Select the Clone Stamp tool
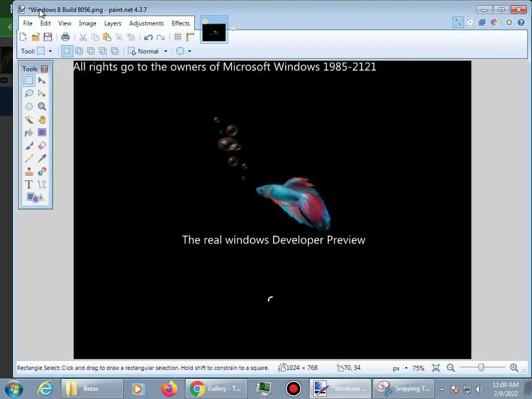Image resolution: width=532 pixels, height=399 pixels. pos(29,171)
